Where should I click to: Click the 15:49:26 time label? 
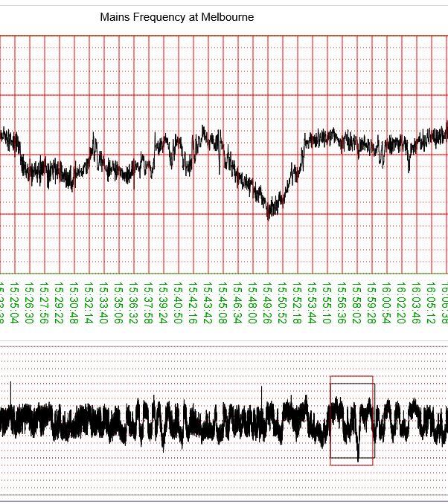(x=268, y=303)
